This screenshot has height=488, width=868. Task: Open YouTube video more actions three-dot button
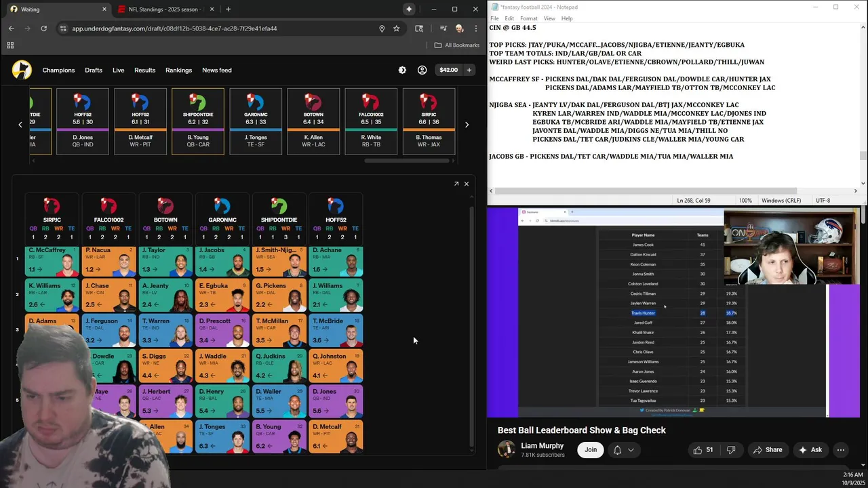[x=841, y=450]
